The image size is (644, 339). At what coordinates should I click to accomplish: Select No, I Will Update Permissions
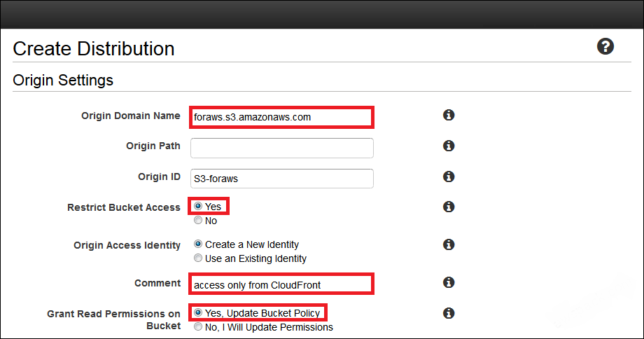click(198, 326)
